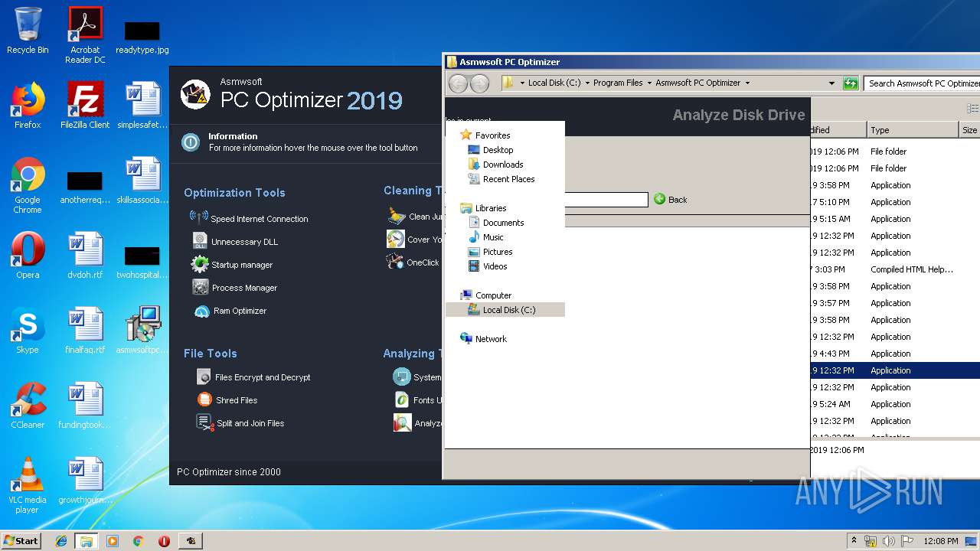
Task: Open Process Manager tool
Action: coord(235,287)
